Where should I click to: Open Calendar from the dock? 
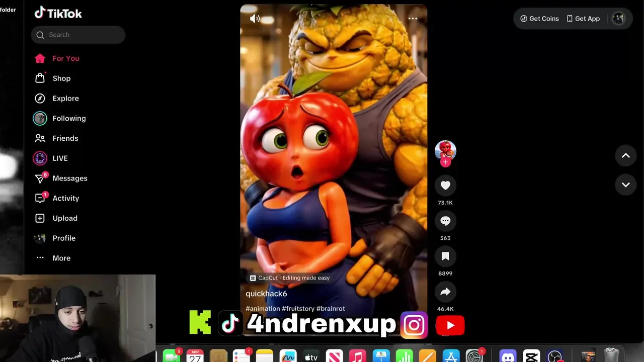coord(195,356)
